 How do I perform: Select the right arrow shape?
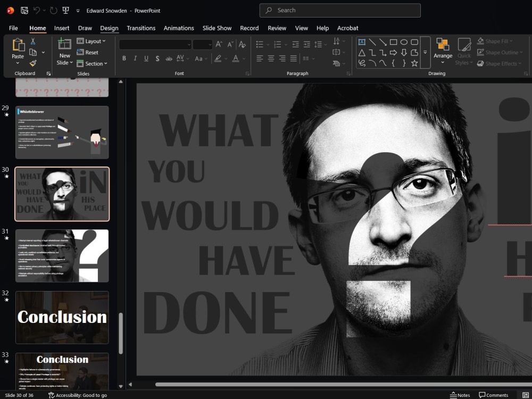[393, 53]
